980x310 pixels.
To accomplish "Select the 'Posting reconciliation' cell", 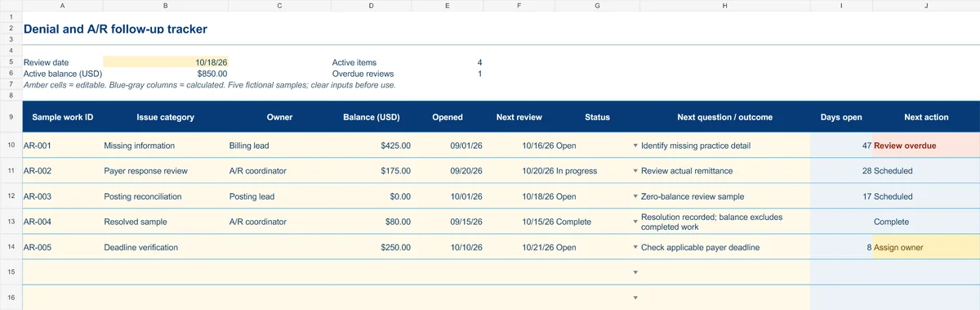I will (x=166, y=196).
